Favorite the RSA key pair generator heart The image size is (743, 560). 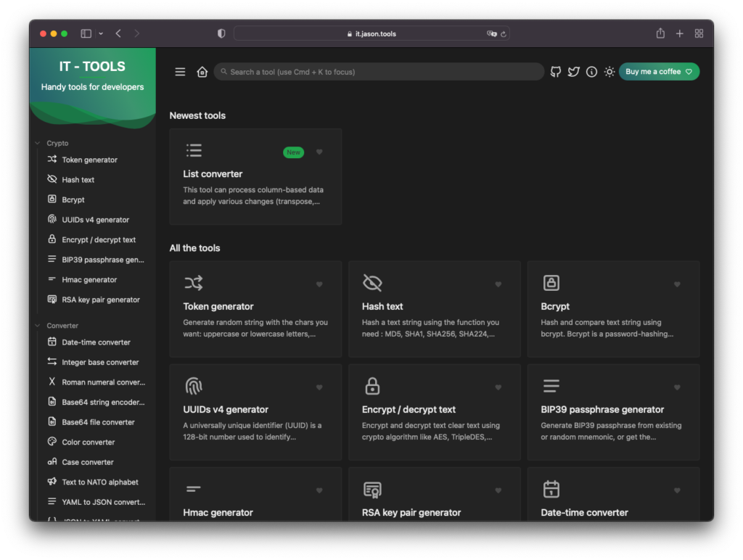click(498, 491)
